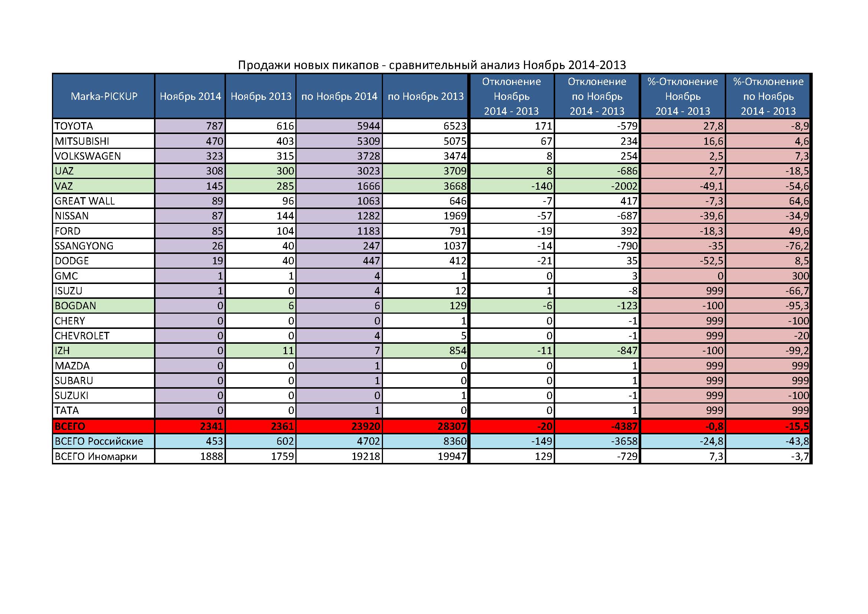868x614 pixels.
Task: Select the TOYOTA row label
Action: (73, 126)
